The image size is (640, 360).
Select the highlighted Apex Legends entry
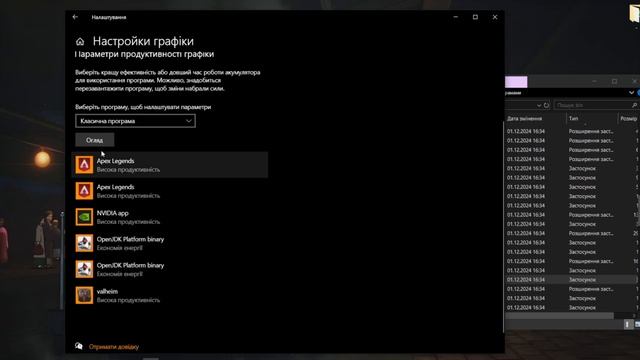170,165
